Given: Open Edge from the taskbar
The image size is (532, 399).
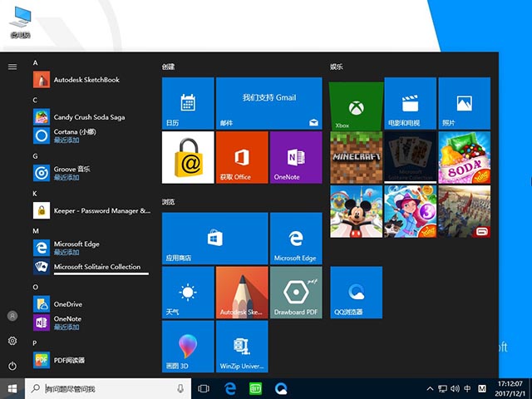Looking at the screenshot, I should [230, 389].
